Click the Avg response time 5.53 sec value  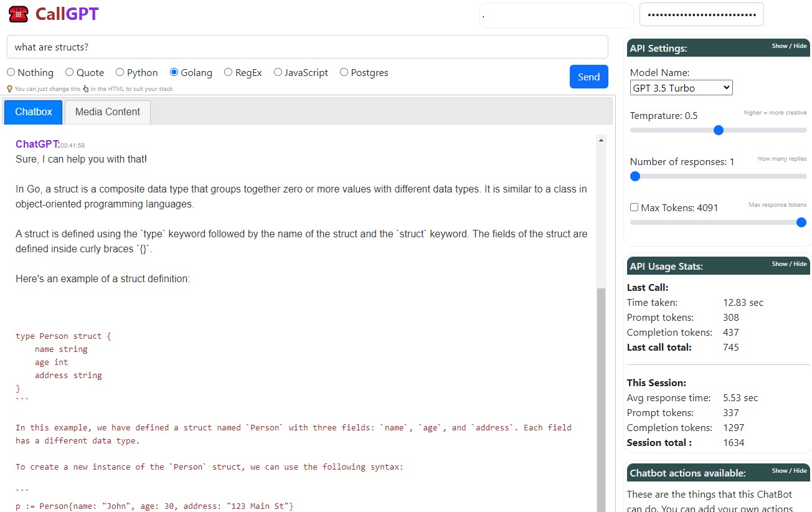pos(740,398)
